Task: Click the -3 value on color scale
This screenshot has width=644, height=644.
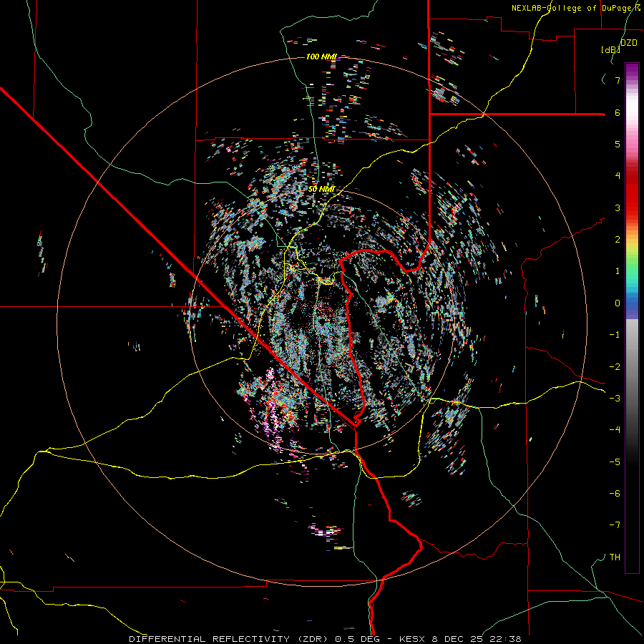Action: point(615,399)
